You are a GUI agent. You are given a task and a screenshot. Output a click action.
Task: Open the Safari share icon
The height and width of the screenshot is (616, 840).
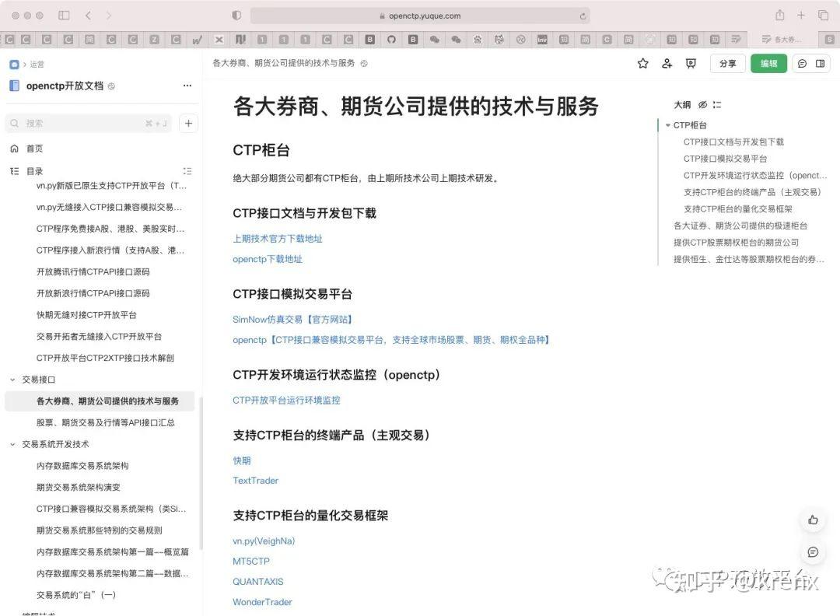tap(780, 16)
